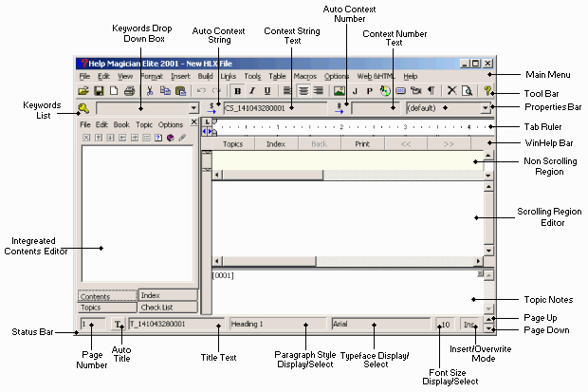Click the Print printer icon in the toolbar
Viewport: 588px width, 392px height.
click(129, 91)
